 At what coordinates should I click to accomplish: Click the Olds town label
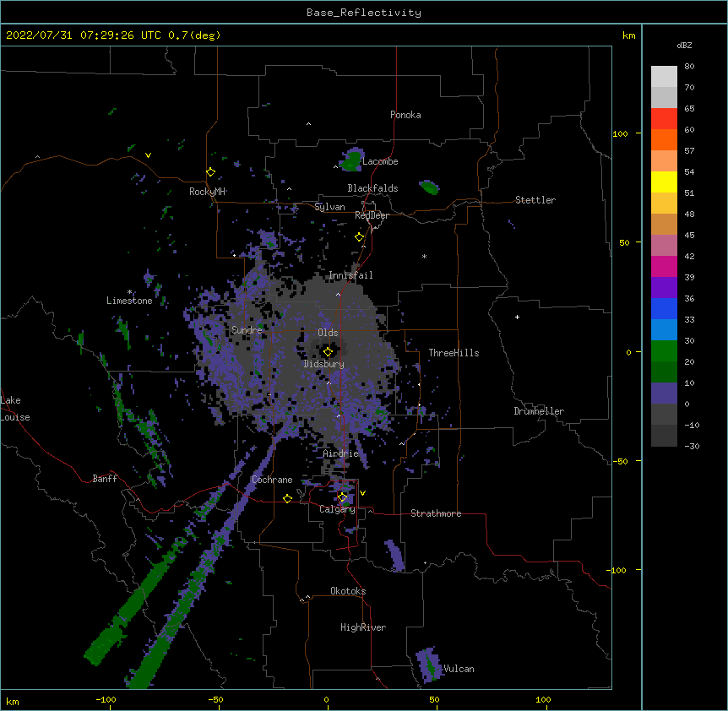328,333
